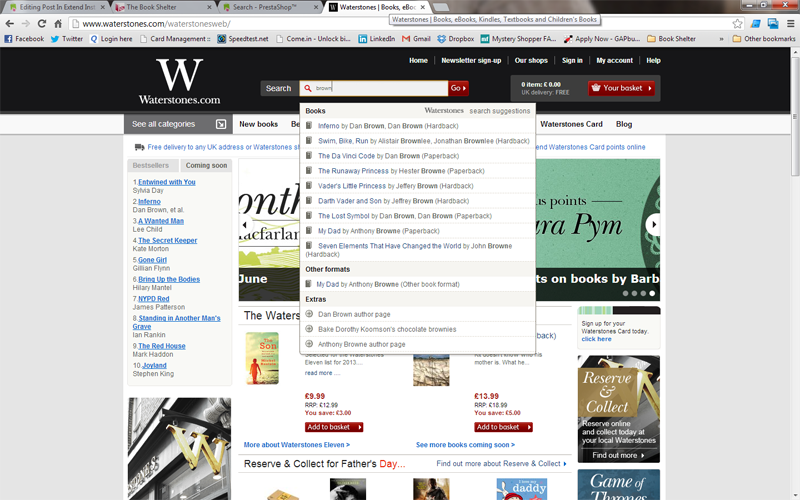Open Waterstones Card navigation item
The width and height of the screenshot is (800, 500).
571,124
